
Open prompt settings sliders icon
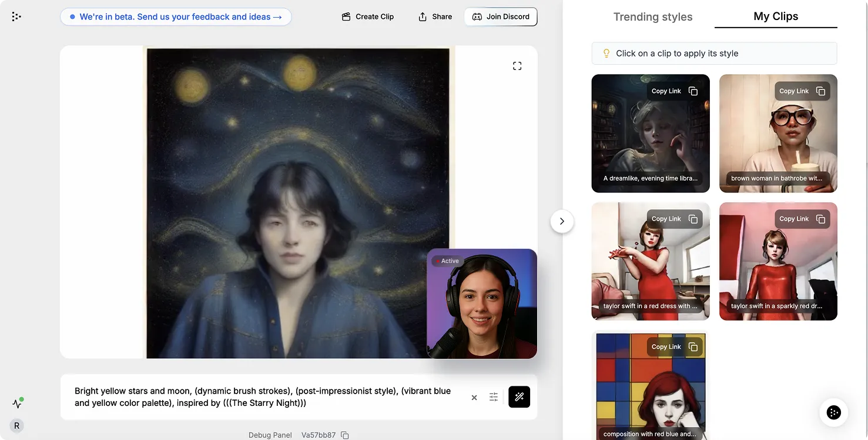[494, 397]
